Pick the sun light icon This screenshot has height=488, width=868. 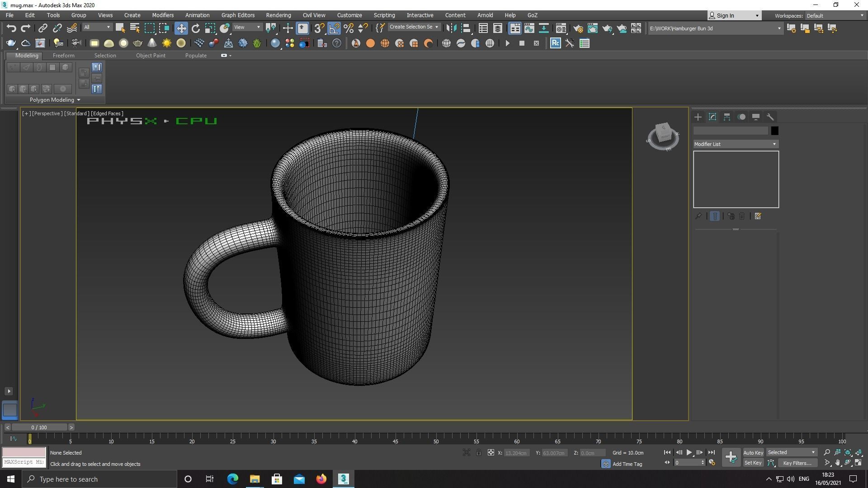(x=167, y=43)
